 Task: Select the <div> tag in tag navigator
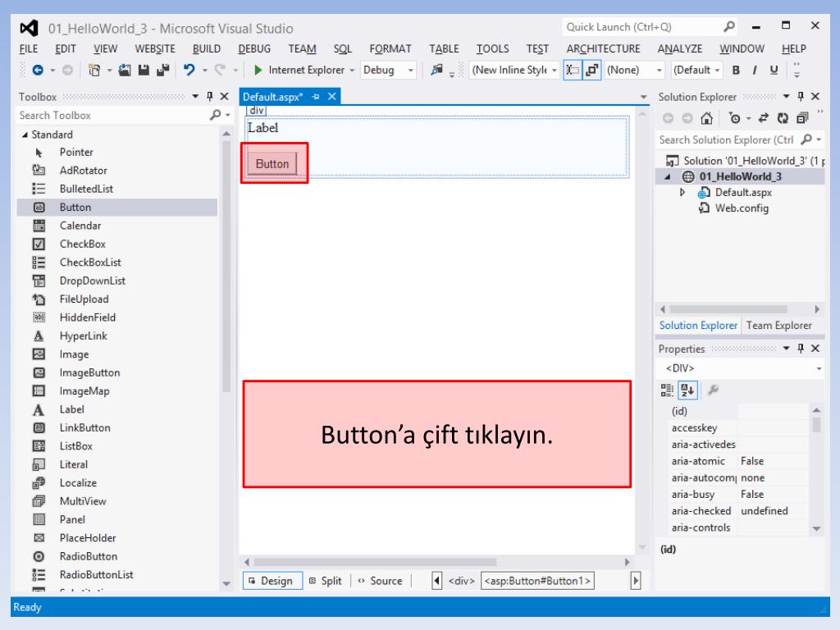click(x=461, y=581)
